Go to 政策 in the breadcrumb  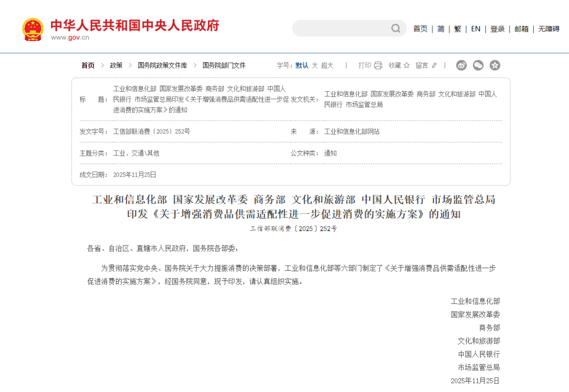(116, 65)
